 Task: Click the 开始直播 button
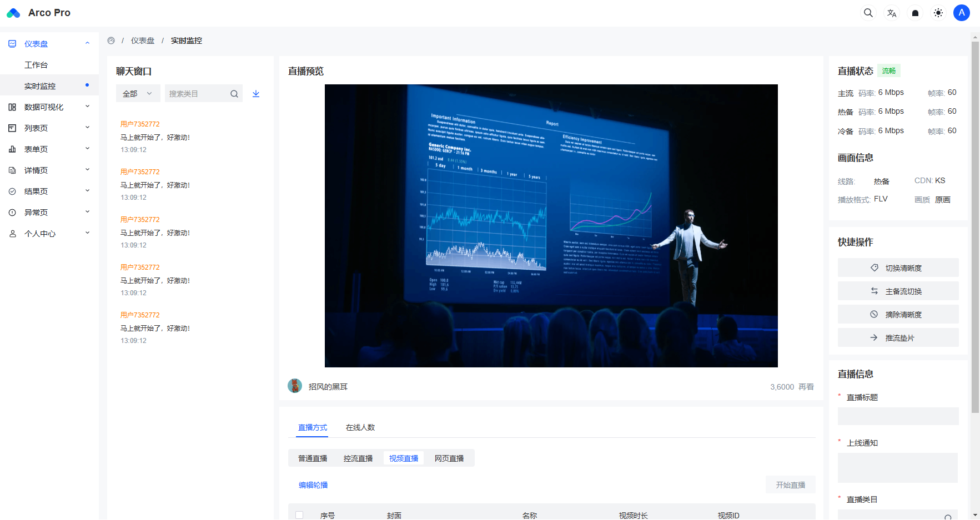click(x=791, y=484)
